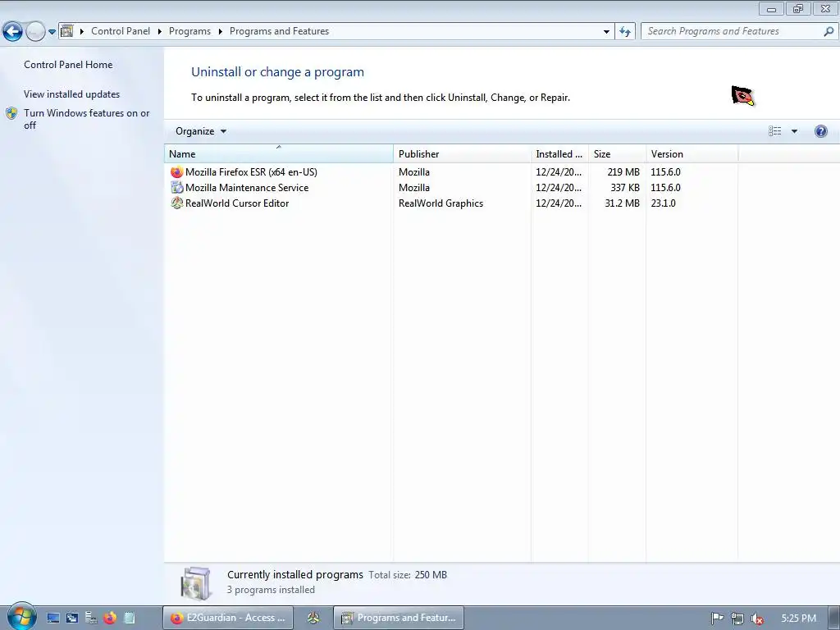Click the 337 KB size cell
The image size is (840, 630).
[x=624, y=188]
